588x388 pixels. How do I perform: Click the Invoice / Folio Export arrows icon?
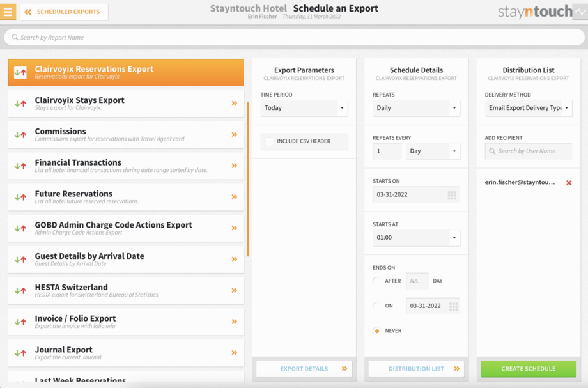(x=20, y=322)
